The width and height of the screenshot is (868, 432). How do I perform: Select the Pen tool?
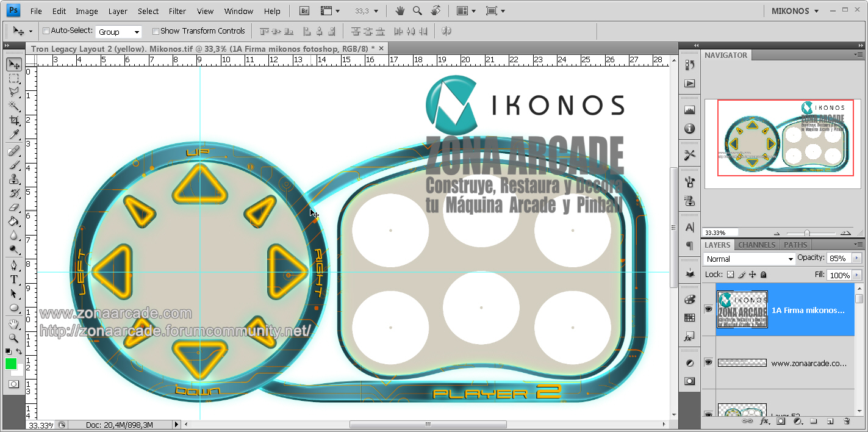click(x=14, y=265)
